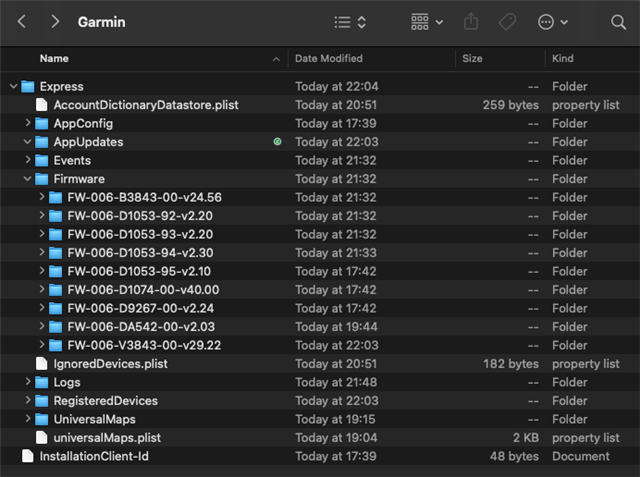This screenshot has width=640, height=477.
Task: Open the More Actions ellipsis menu
Action: 552,21
